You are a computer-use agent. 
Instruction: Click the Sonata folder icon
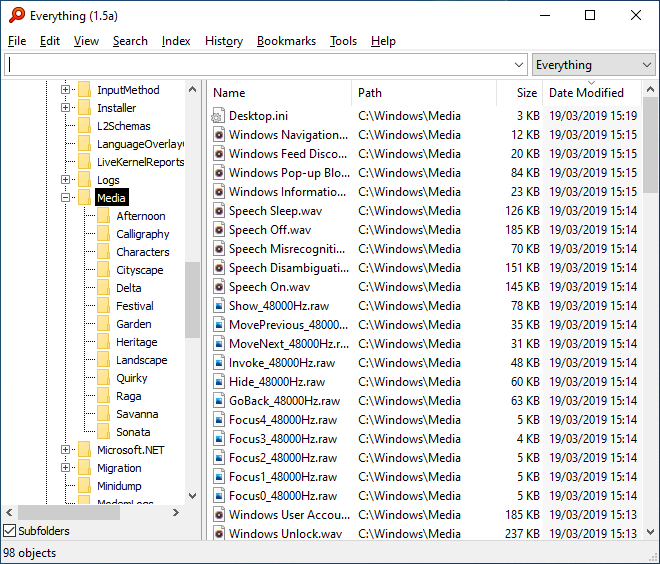click(104, 432)
